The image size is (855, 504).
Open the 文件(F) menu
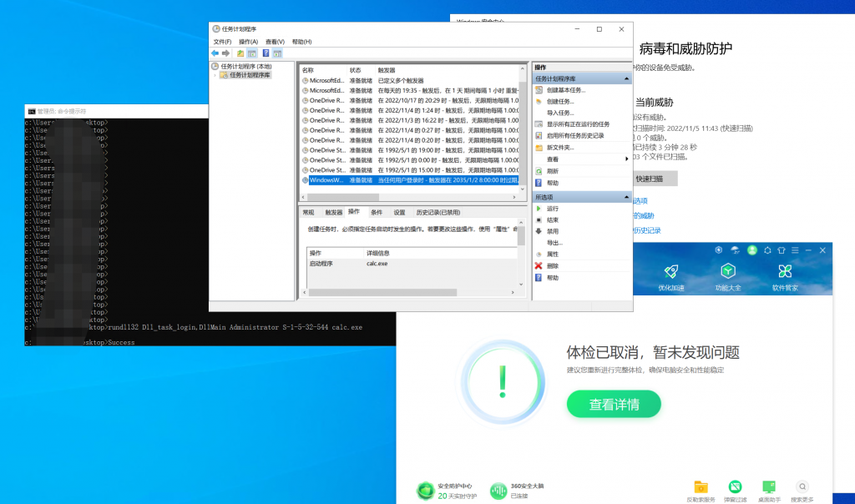222,42
